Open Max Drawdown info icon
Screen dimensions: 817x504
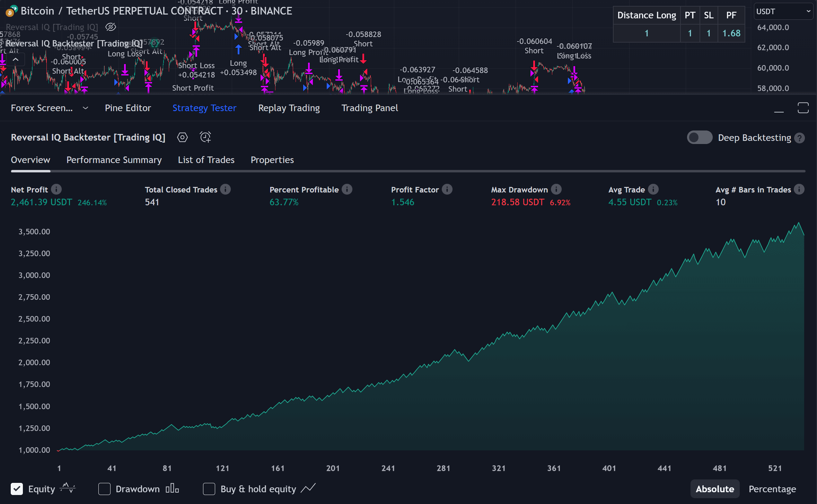[x=556, y=189]
